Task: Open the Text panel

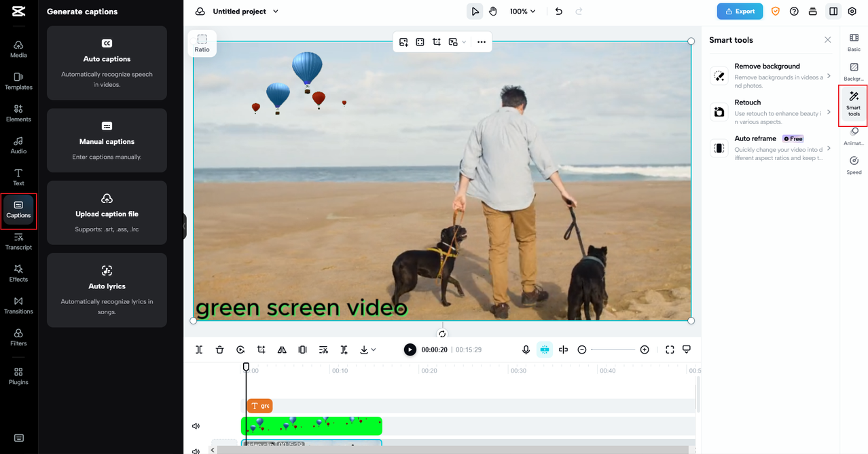Action: [18, 177]
